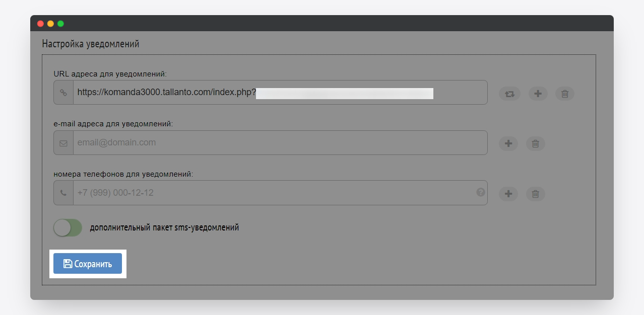Image resolution: width=644 pixels, height=315 pixels.
Task: Add another notification URL with the plus icon
Action: (538, 94)
